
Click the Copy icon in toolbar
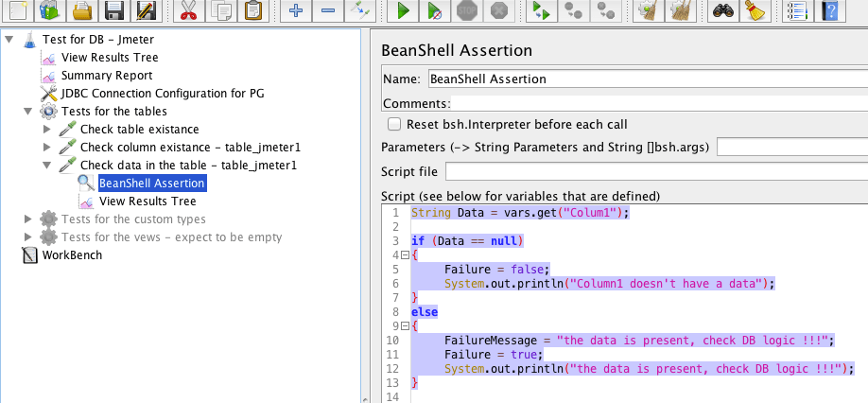[221, 10]
